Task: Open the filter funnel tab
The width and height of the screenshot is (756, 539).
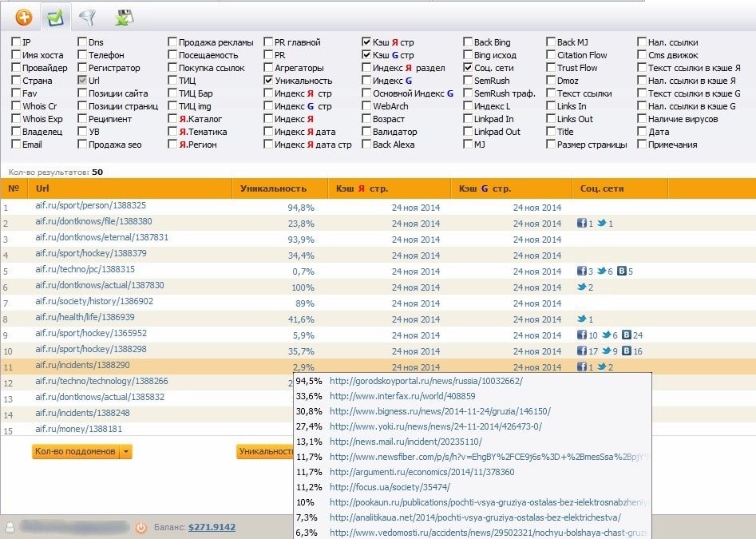Action: coord(87,16)
